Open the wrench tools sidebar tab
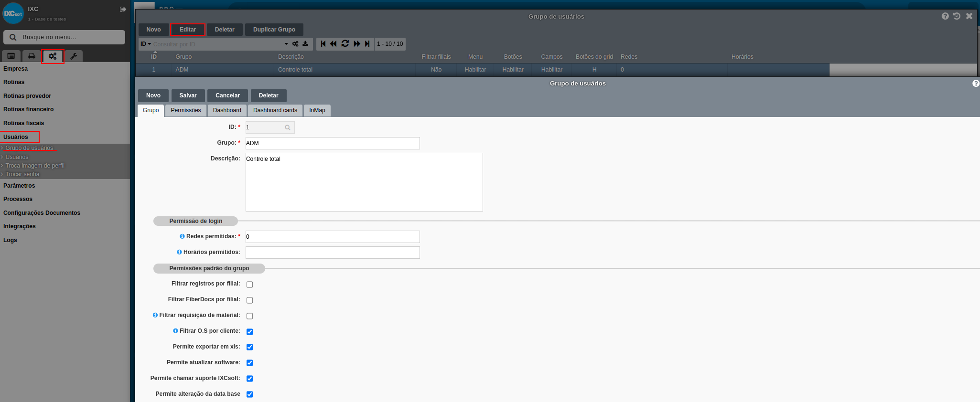The width and height of the screenshot is (980, 402). click(x=74, y=56)
